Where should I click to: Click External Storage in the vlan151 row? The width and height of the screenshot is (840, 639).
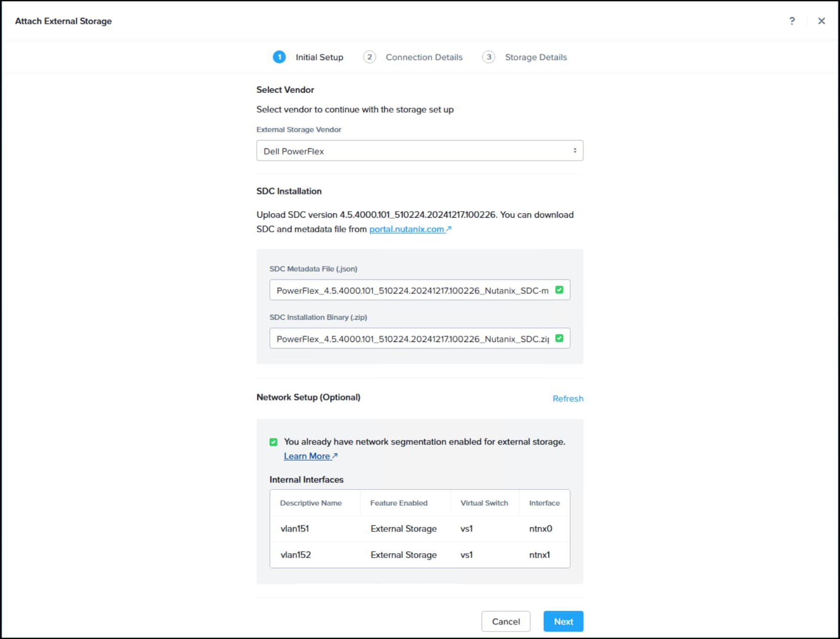[403, 529]
